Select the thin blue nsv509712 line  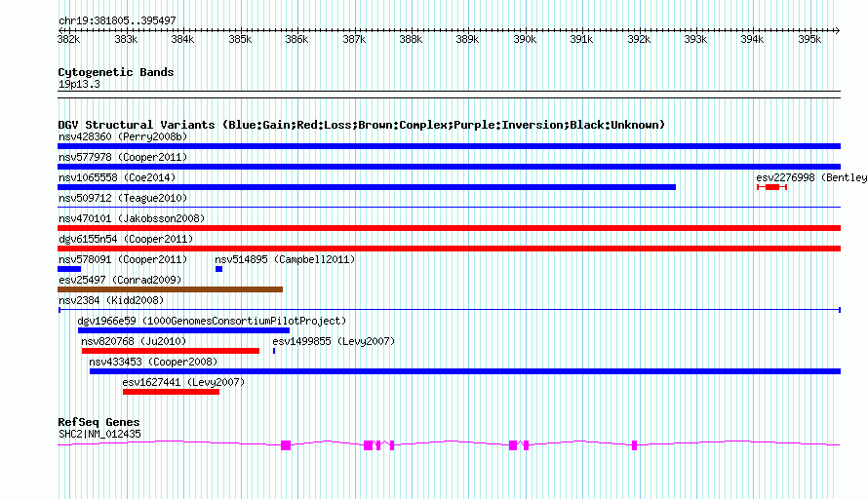pos(449,208)
